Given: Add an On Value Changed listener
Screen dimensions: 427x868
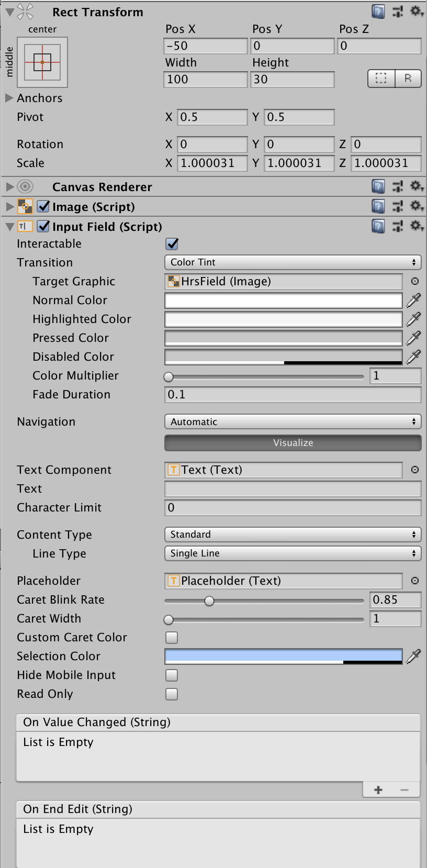Looking at the screenshot, I should [x=378, y=790].
